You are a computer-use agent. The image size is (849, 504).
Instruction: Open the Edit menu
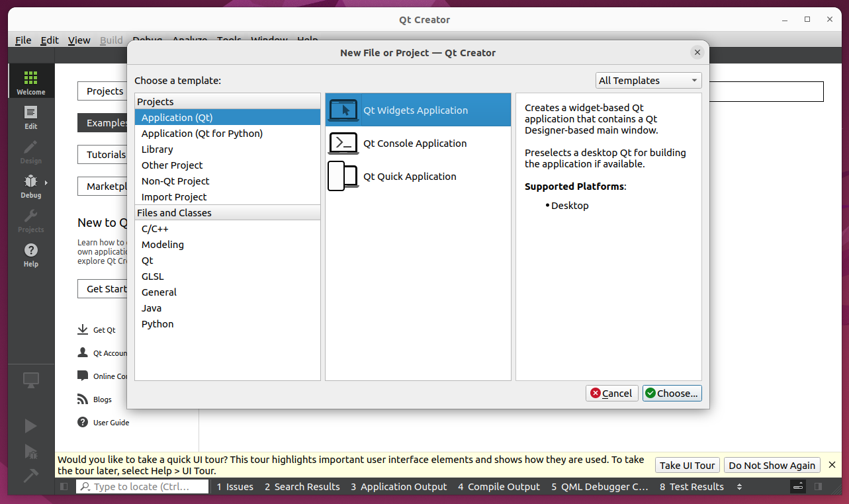coord(50,40)
